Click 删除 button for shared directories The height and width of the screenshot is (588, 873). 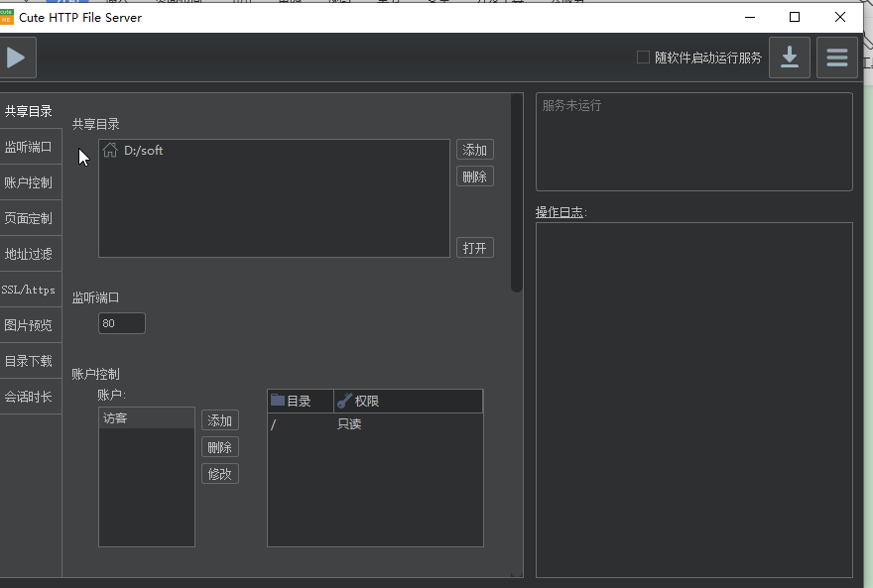click(475, 176)
